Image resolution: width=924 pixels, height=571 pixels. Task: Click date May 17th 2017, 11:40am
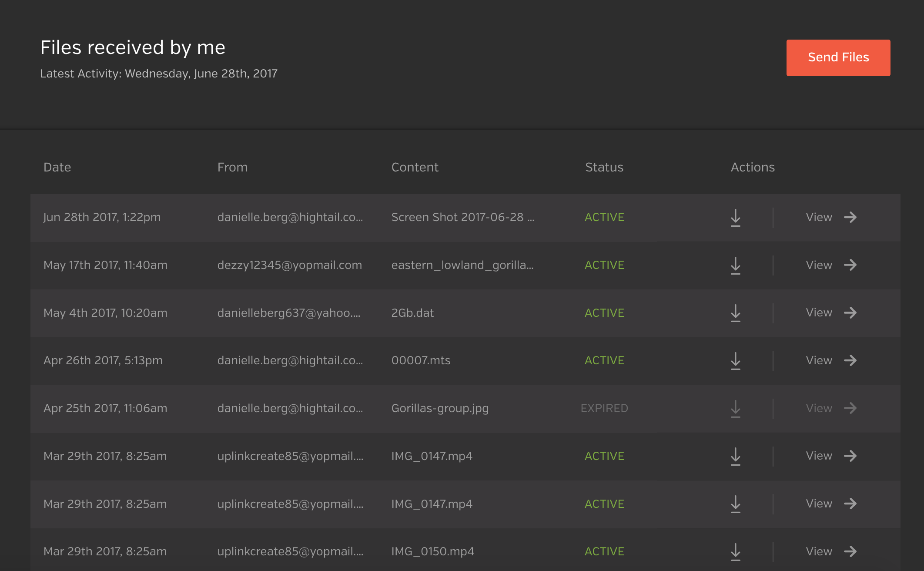click(105, 265)
